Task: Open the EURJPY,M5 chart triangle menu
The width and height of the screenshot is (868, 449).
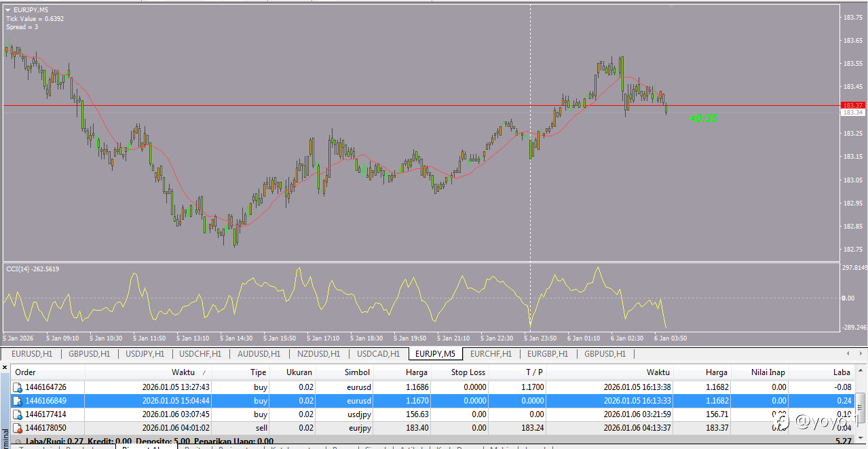Action: pyautogui.click(x=8, y=9)
